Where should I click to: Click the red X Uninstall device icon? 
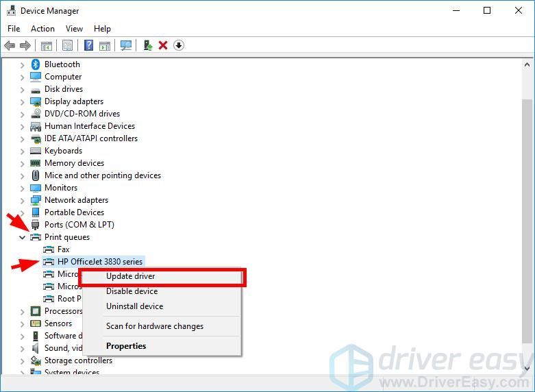click(163, 45)
